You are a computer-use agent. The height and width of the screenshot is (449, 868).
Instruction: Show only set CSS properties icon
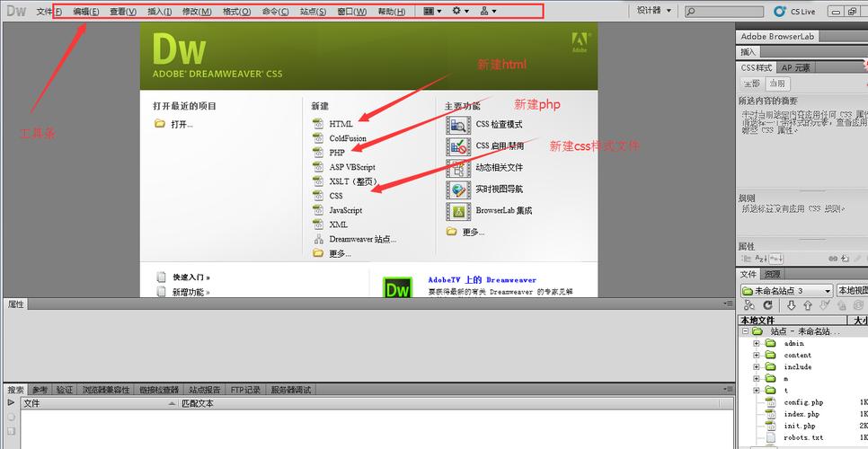click(776, 259)
